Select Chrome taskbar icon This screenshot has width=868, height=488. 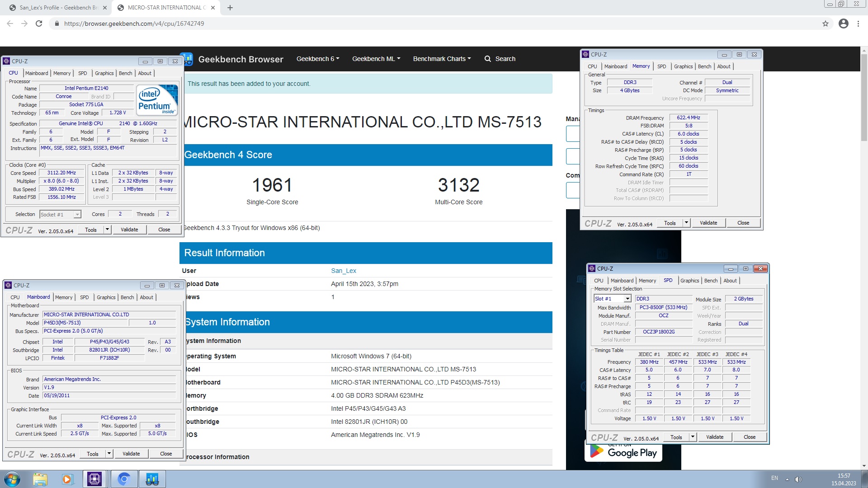123,479
